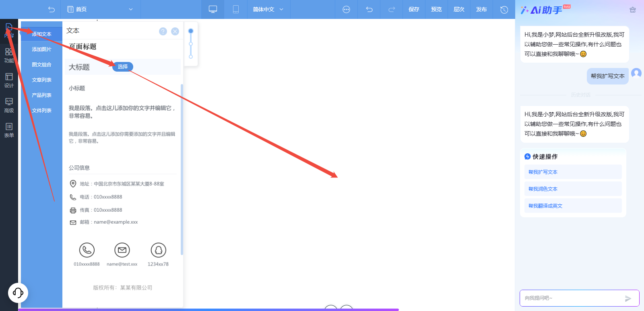Screen dimensions: 644x311
Task: Select the 产品列表 tab
Action: click(x=41, y=95)
